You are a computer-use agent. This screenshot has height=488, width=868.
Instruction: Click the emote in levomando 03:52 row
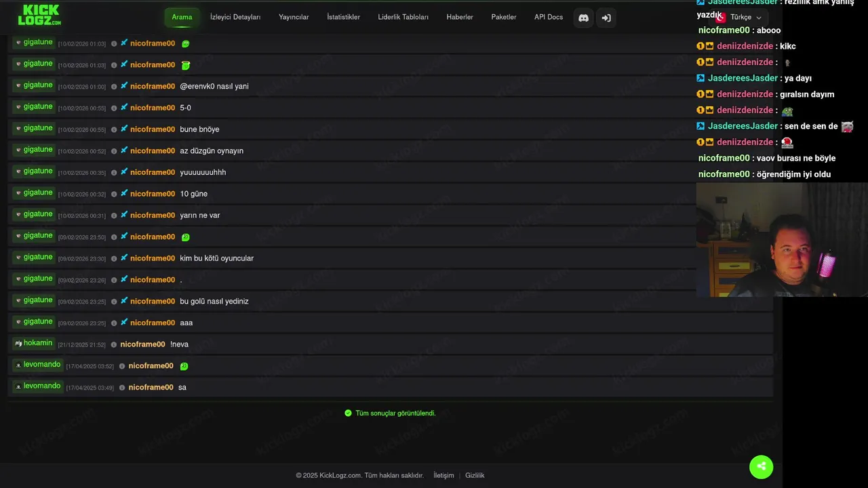pyautogui.click(x=184, y=366)
